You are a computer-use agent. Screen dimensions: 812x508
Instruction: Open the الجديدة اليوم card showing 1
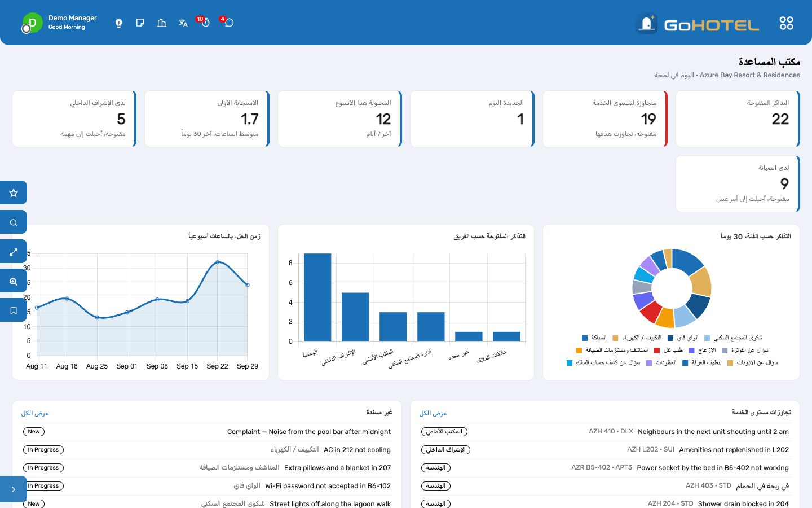tap(473, 119)
